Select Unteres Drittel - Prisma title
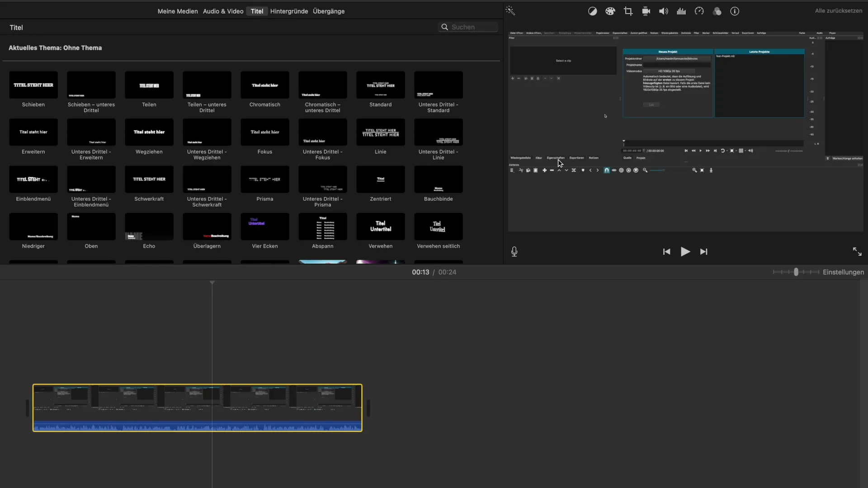 tap(323, 179)
